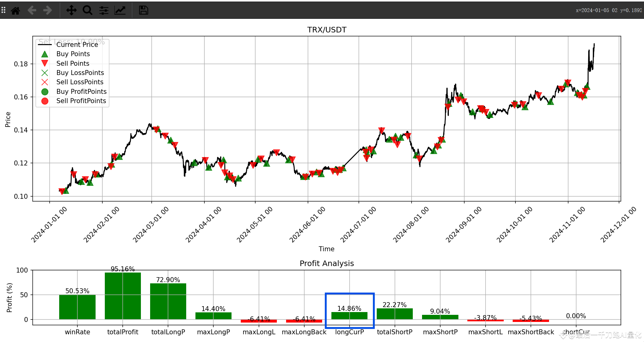Click Buy Points legend entry

tap(73, 54)
